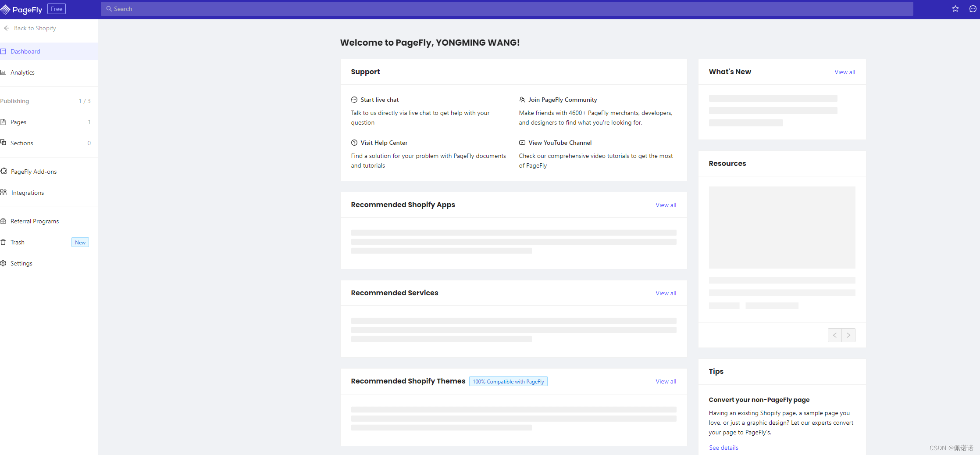Go to next resource with right arrow

(x=848, y=335)
